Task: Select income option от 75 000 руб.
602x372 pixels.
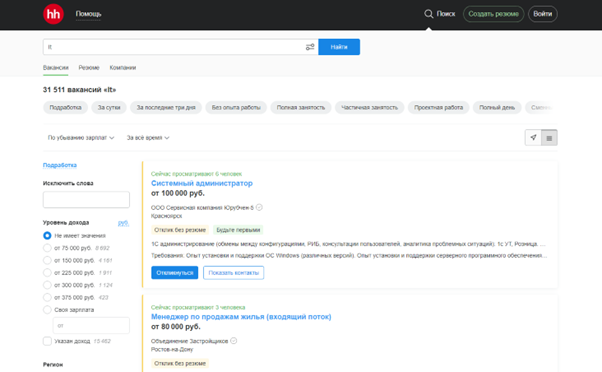Action: (47, 248)
